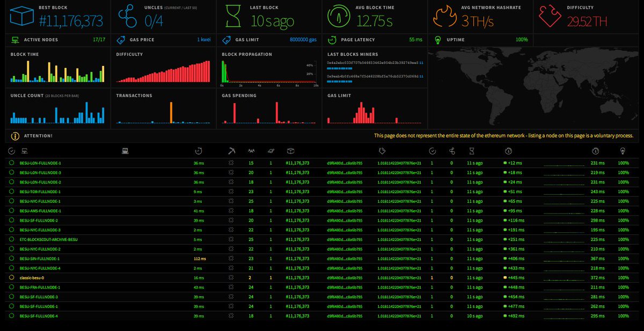The height and width of the screenshot is (331, 644).
Task: Sort table by node latency header icon
Action: (198, 151)
